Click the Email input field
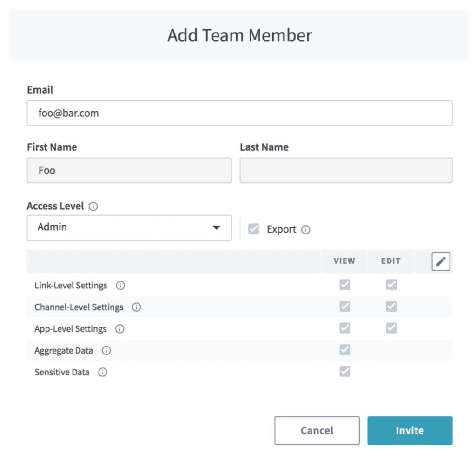 pos(239,113)
